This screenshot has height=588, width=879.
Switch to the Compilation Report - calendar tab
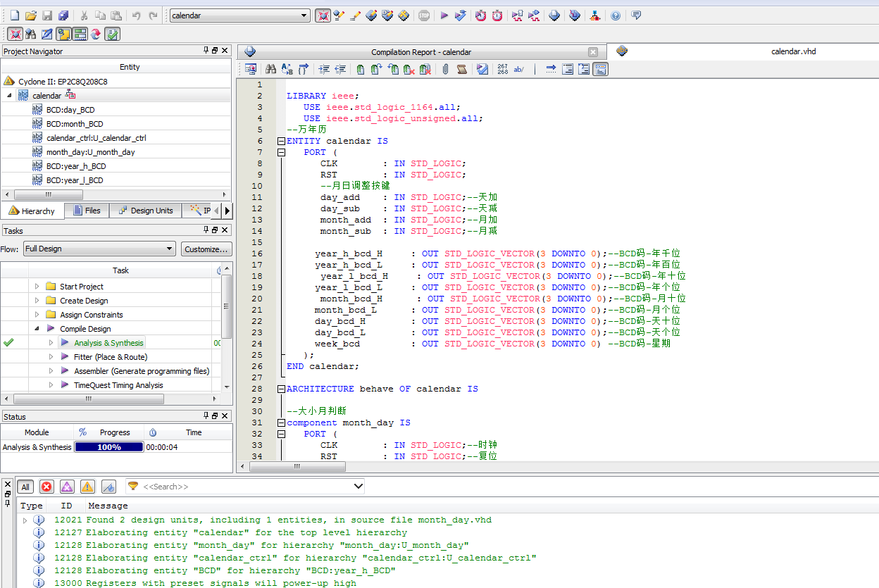click(x=420, y=52)
